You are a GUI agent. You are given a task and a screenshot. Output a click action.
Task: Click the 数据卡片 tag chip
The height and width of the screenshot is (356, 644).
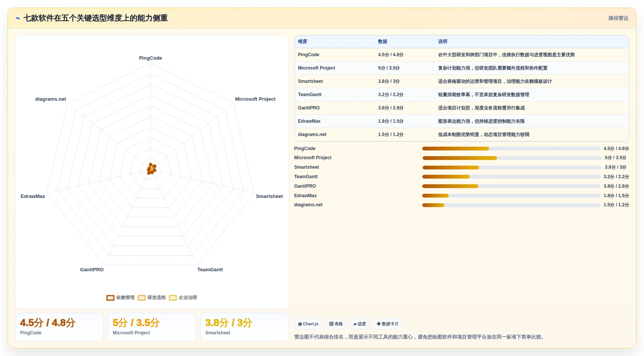[x=388, y=324]
